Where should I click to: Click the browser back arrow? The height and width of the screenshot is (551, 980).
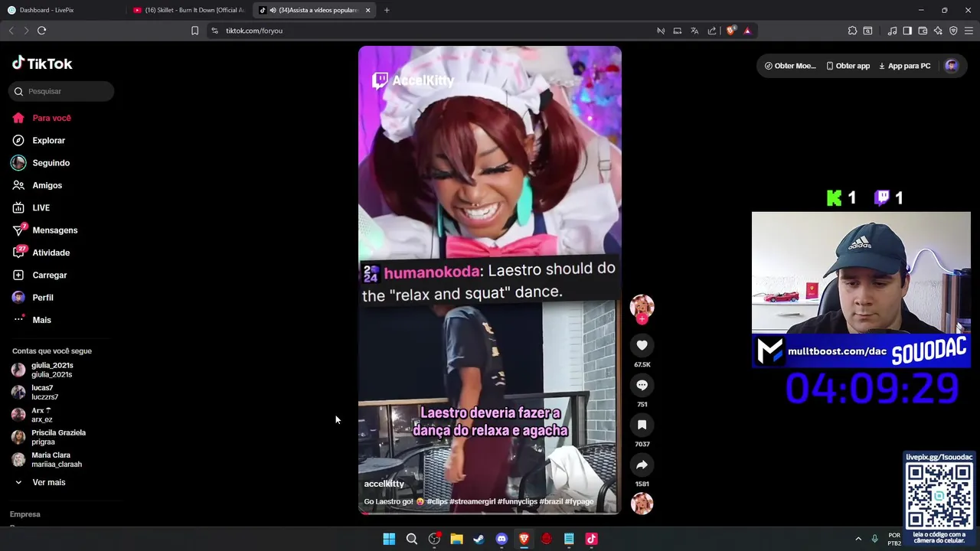(x=11, y=31)
